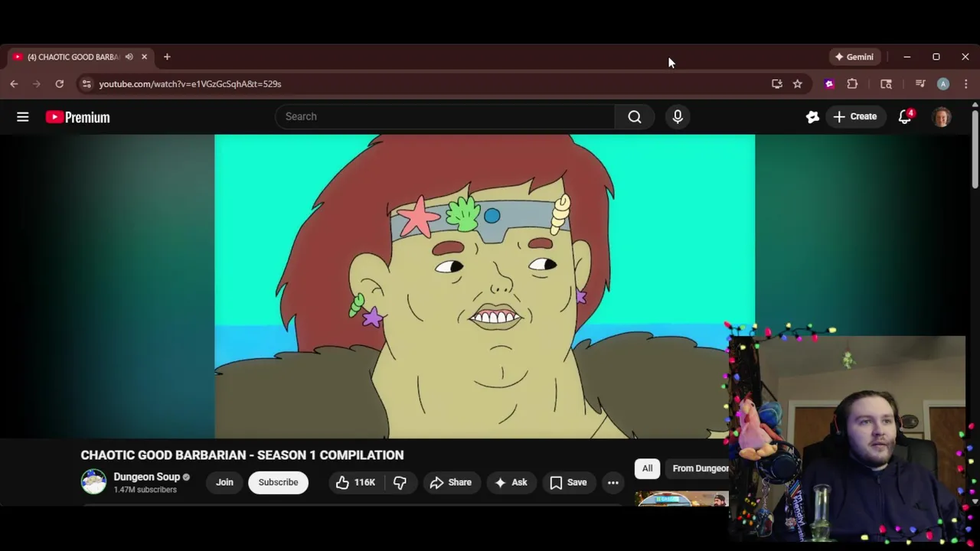The image size is (980, 551).
Task: View site information icon in address bar
Action: tap(87, 83)
